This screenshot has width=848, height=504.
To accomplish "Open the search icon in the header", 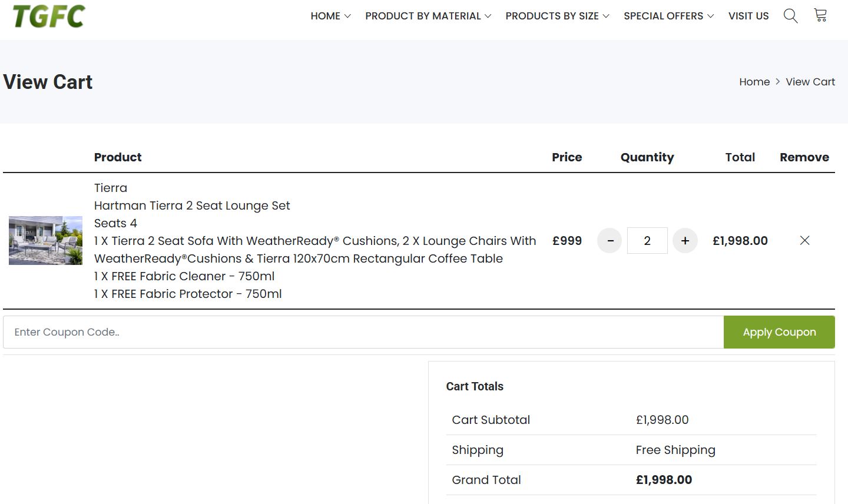I will (x=790, y=16).
